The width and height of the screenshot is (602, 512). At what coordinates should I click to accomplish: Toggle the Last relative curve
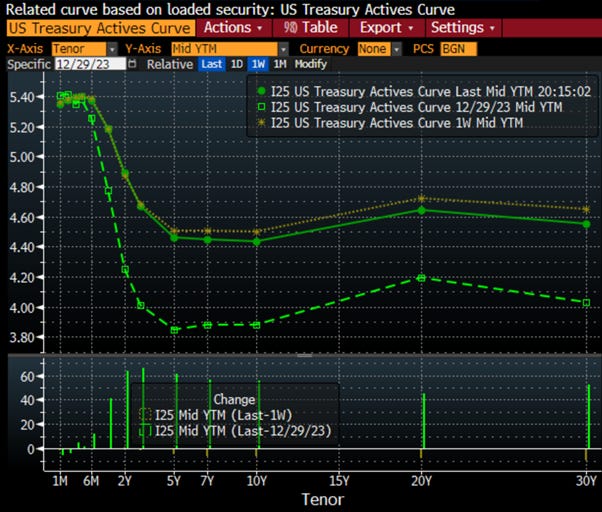pyautogui.click(x=212, y=64)
